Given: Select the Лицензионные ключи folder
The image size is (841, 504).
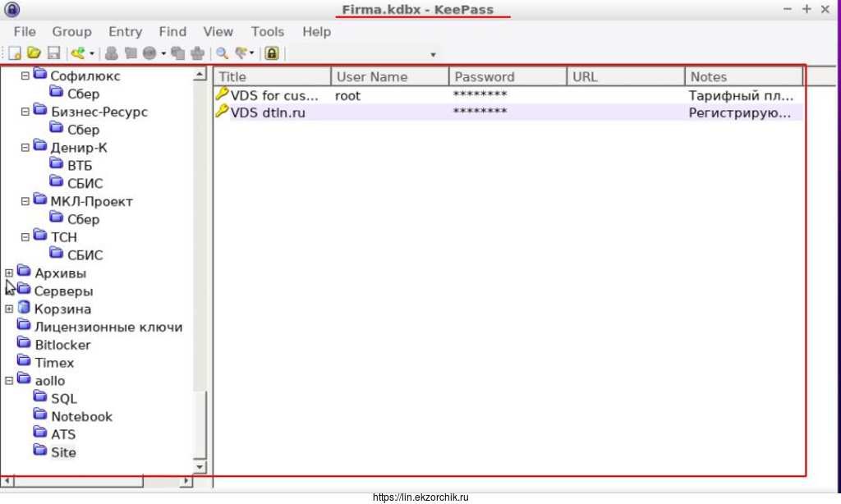Looking at the screenshot, I should 108,327.
